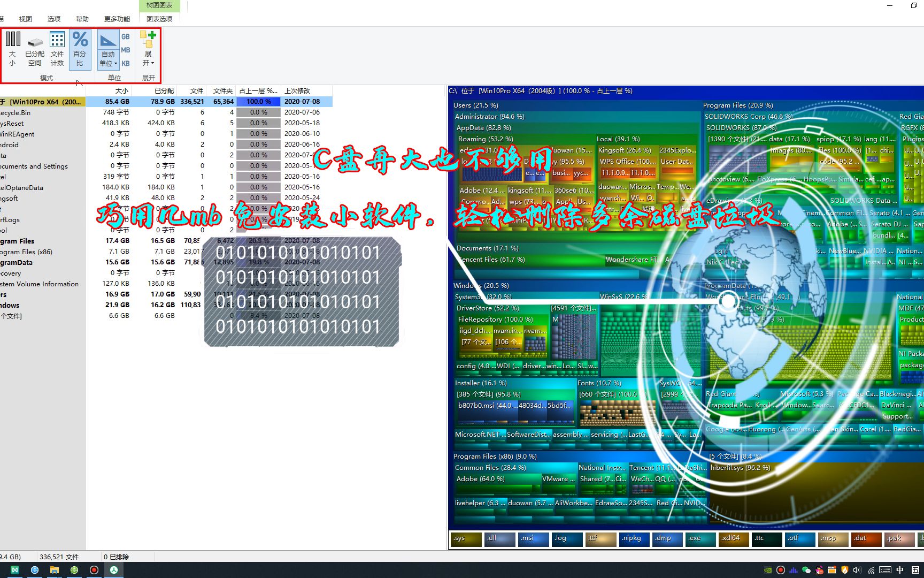924x578 pixels.
Task: Set unit to GB
Action: [x=126, y=37]
